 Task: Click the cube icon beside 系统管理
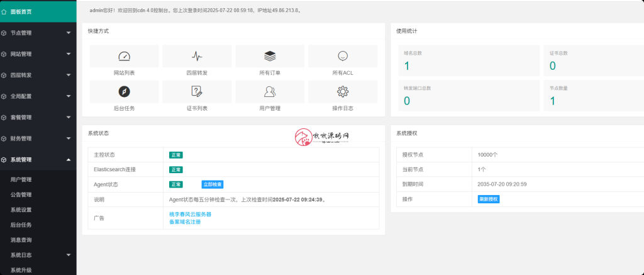(4, 159)
